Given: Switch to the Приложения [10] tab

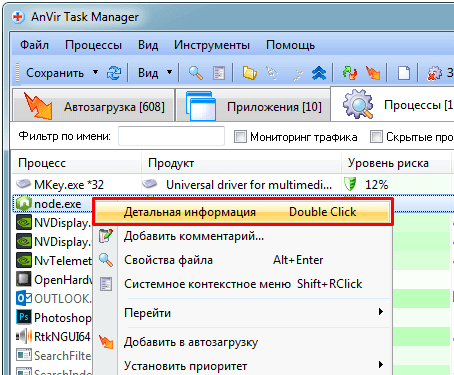Looking at the screenshot, I should pos(253,106).
